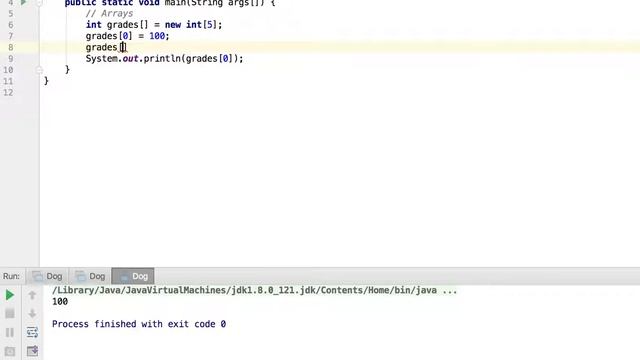Screen dimensions: 640x360
Task: Click 'int grades[] = new int[5];' line
Action: click(154, 24)
